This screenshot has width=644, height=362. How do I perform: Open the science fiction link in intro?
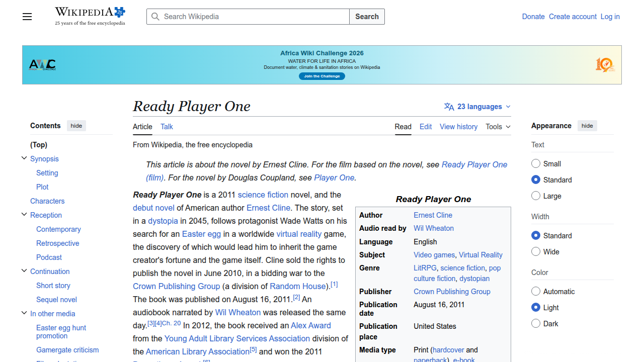click(263, 195)
